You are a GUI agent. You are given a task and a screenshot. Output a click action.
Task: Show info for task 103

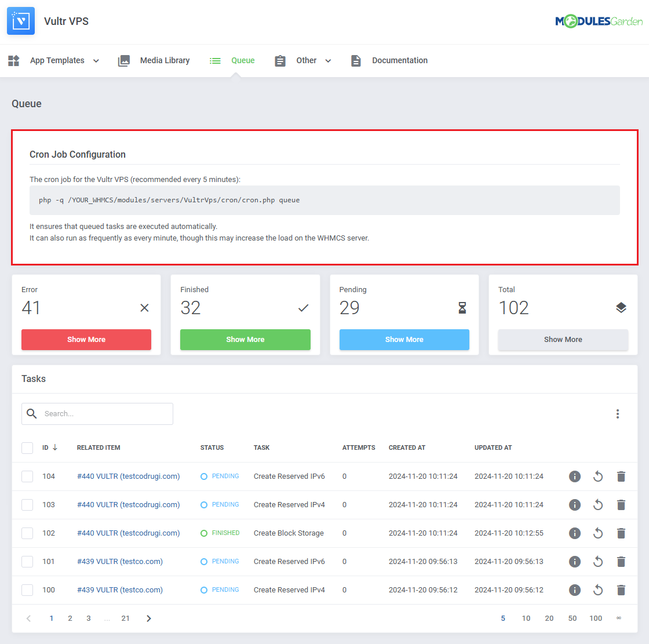pyautogui.click(x=574, y=505)
